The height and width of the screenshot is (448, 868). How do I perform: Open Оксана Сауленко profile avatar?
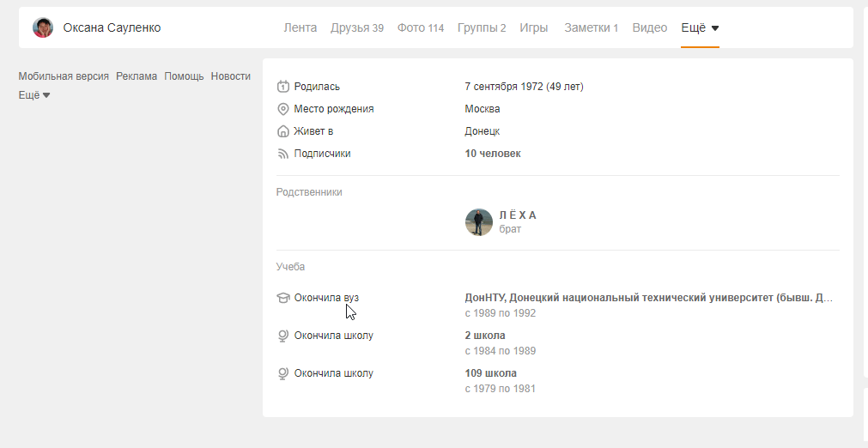point(43,27)
